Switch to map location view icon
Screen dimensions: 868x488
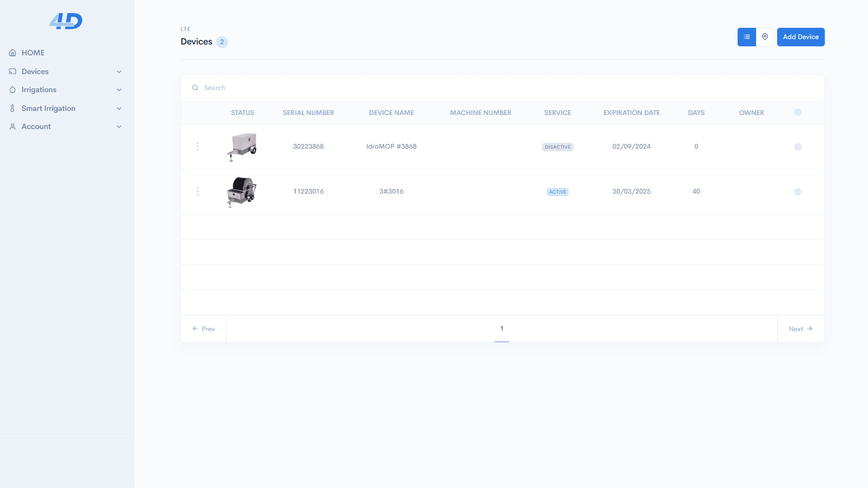765,37
